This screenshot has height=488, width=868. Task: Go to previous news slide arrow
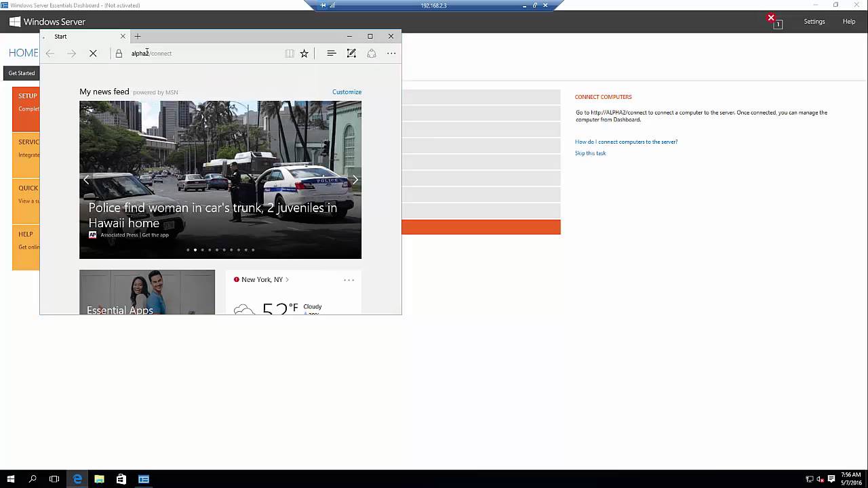click(86, 180)
